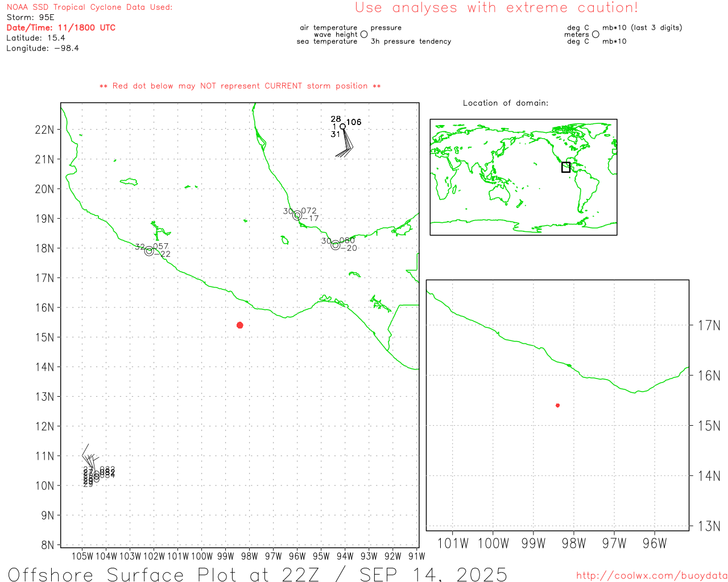
Task: Click the black domain box on world map
Action: (566, 167)
